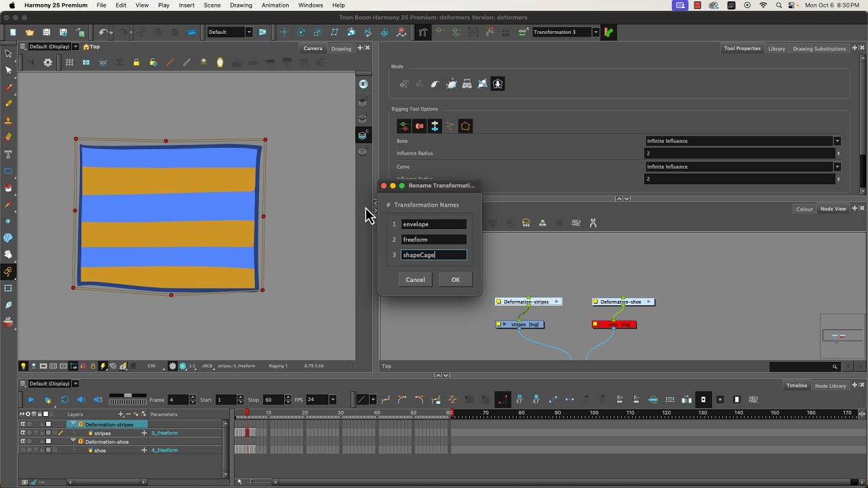The width and height of the screenshot is (868, 488).
Task: Select the red bone rigging option icon
Action: [x=420, y=126]
